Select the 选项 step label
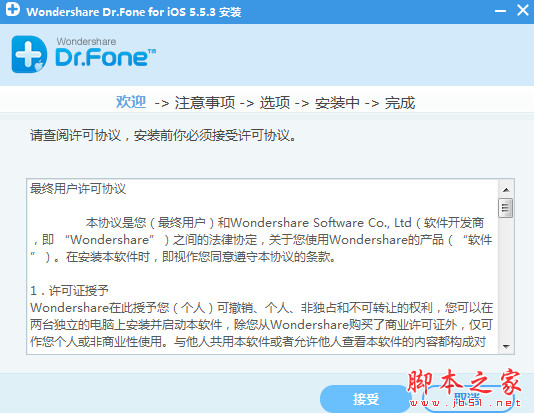Image resolution: width=534 pixels, height=414 pixels. pyautogui.click(x=275, y=102)
